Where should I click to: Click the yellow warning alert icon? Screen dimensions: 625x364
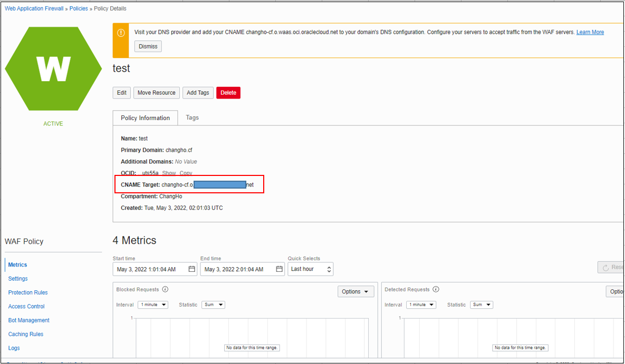coord(121,33)
